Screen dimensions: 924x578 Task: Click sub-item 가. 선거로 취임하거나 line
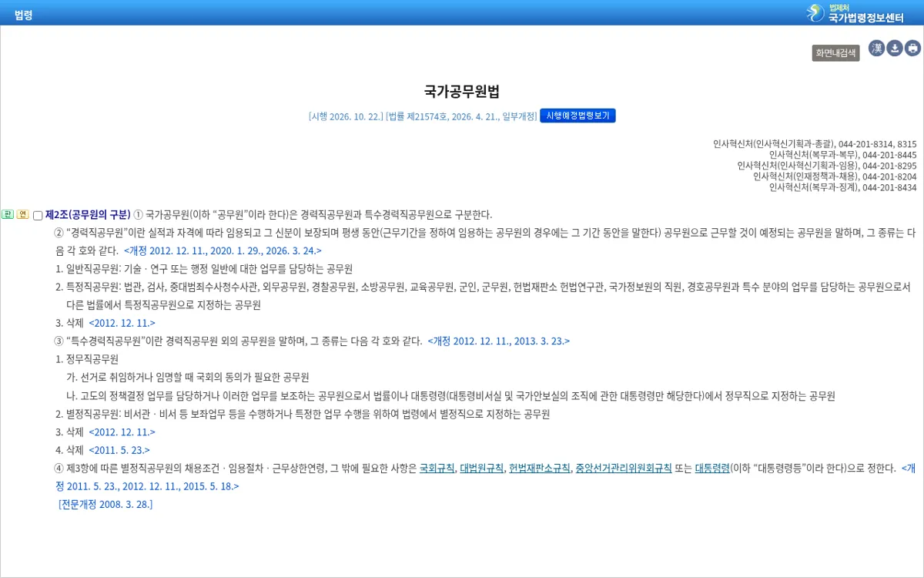point(188,377)
